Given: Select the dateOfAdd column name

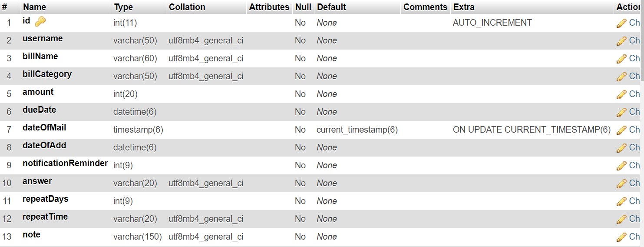Looking at the screenshot, I should tap(44, 145).
